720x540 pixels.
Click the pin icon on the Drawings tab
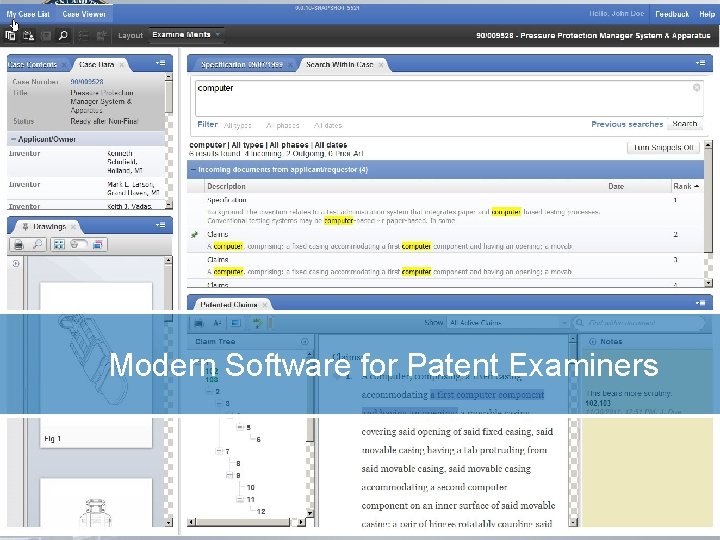coord(25,226)
